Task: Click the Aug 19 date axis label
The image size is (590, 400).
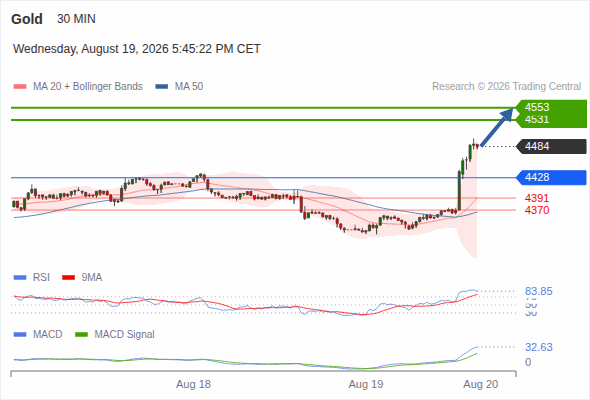Action: tap(366, 385)
